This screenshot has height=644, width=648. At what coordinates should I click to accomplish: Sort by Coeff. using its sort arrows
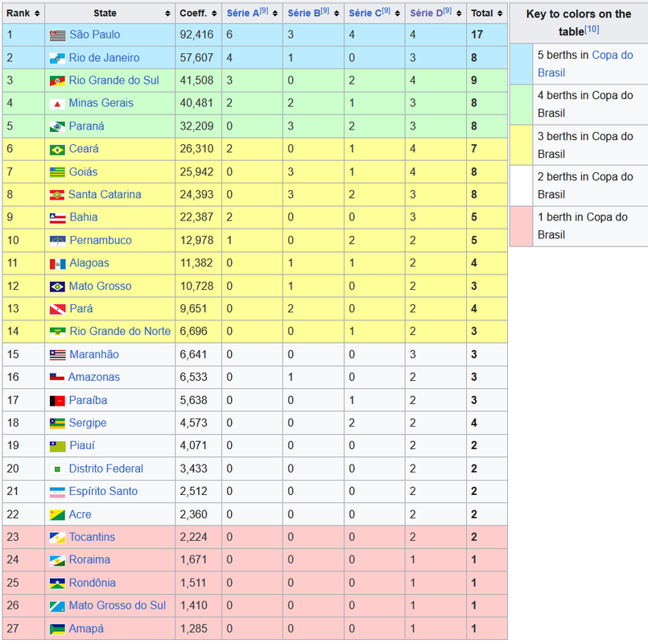214,13
